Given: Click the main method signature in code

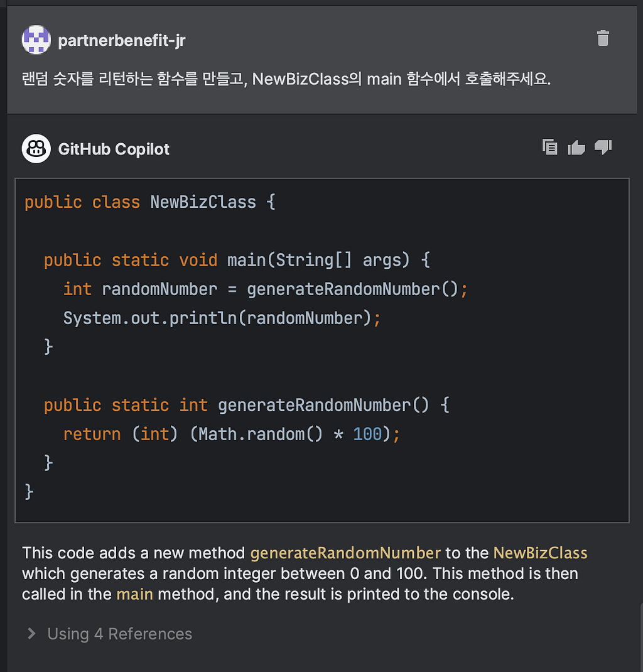Looking at the screenshot, I should (x=237, y=260).
